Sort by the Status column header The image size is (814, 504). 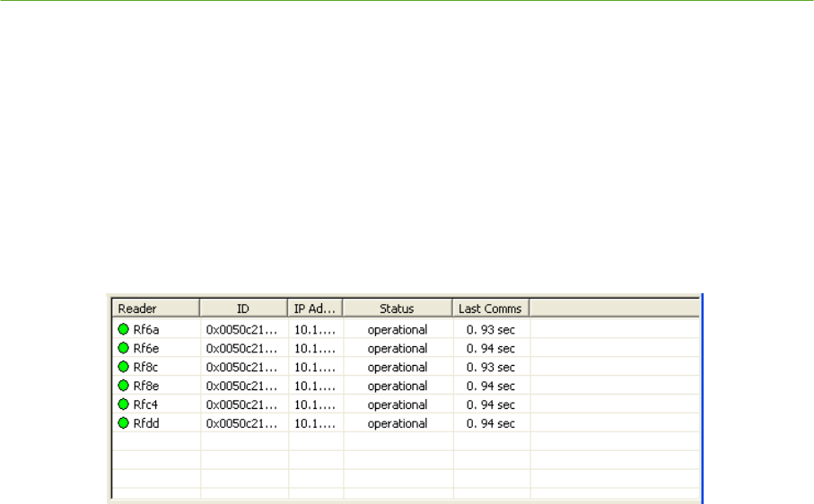[x=398, y=308]
